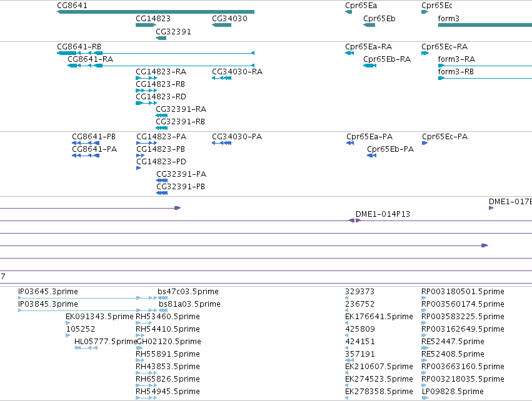The image size is (532, 401).
Task: Select protein CG14823-PA
Action: coord(146,143)
